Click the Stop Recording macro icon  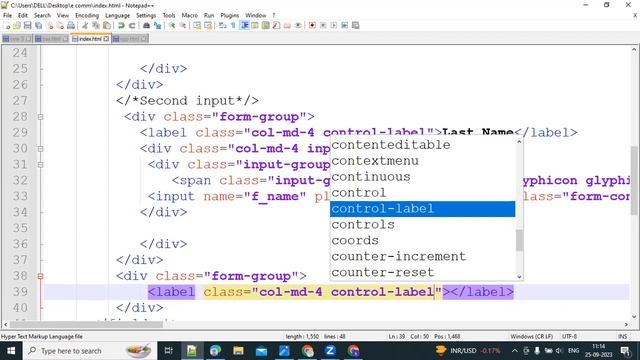tap(323, 25)
